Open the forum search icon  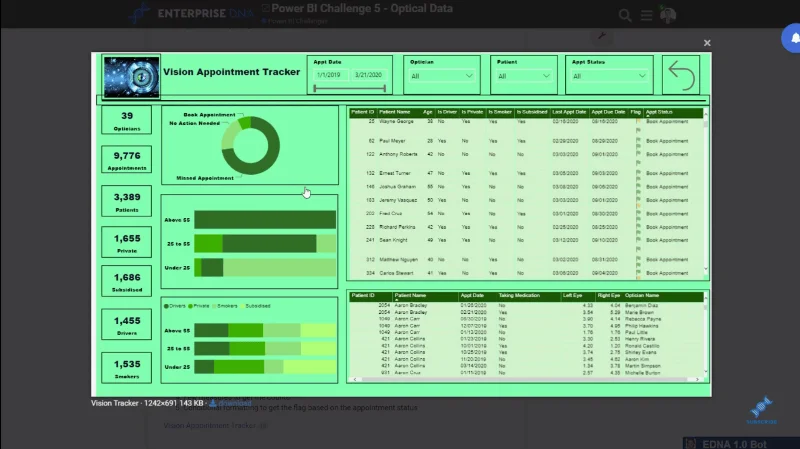pyautogui.click(x=624, y=15)
